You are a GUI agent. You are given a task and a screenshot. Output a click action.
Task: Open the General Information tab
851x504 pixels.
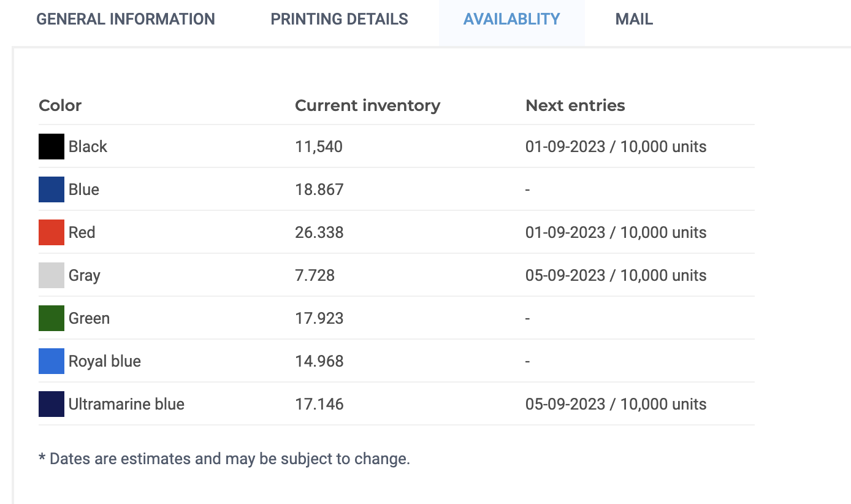pos(126,19)
